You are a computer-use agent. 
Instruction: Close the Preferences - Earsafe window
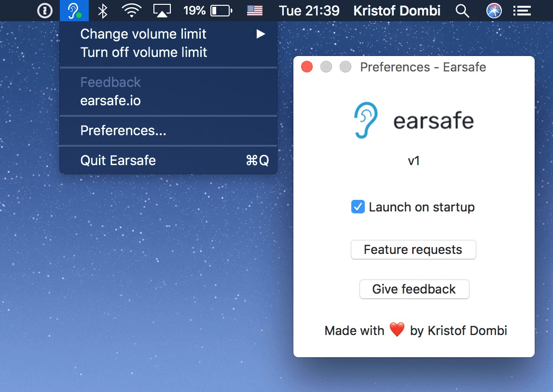click(x=307, y=67)
